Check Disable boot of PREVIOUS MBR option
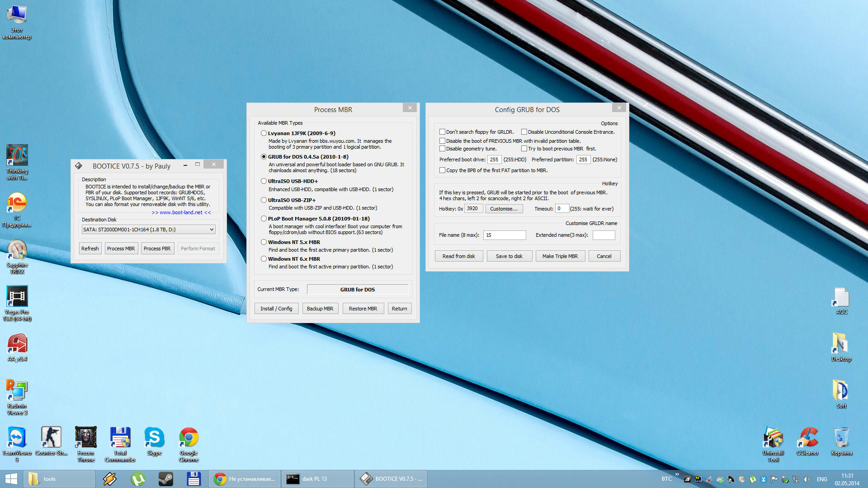This screenshot has height=488, width=868. [442, 141]
